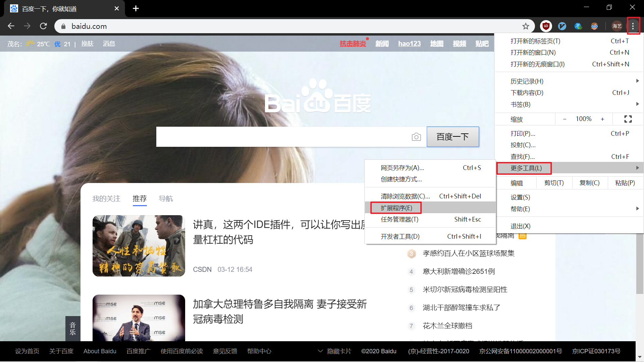Screen dimensions: 644x362
Task: Open the 贴吧 link
Action: point(482,44)
